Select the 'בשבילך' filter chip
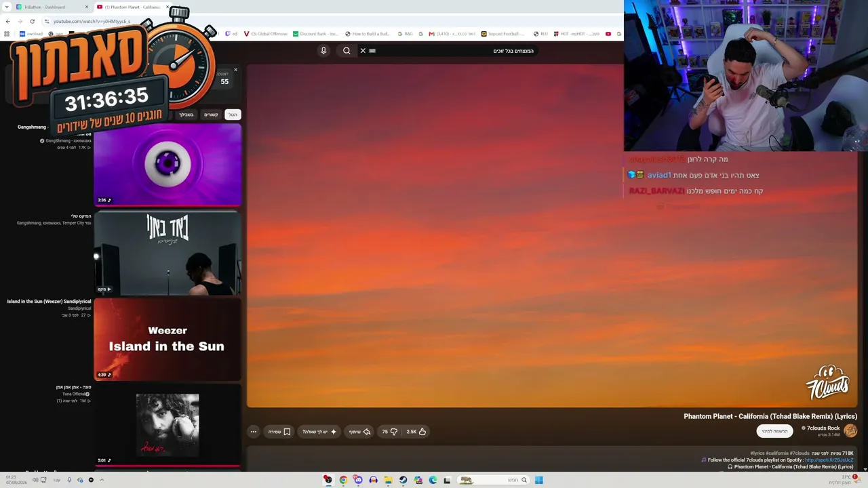 pos(186,115)
